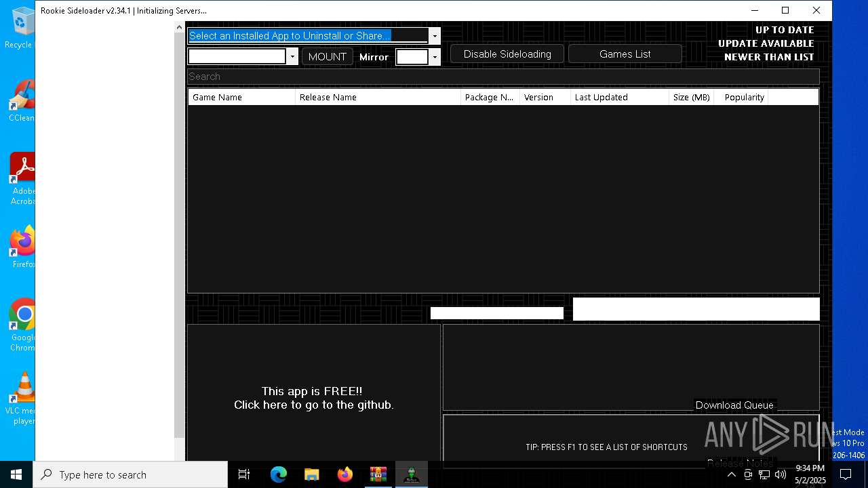Select the Google Chrome desktop icon
The image size is (868, 488).
point(22,325)
